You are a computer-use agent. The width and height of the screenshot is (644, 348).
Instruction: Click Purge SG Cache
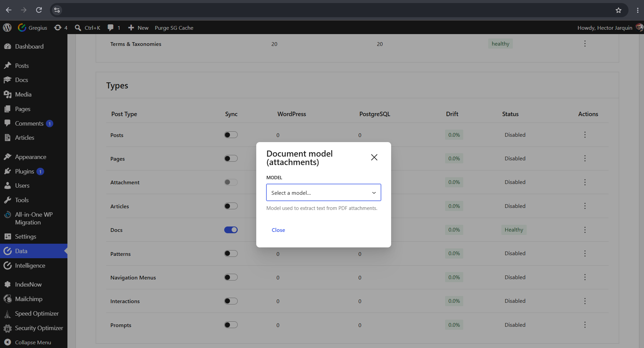[174, 28]
